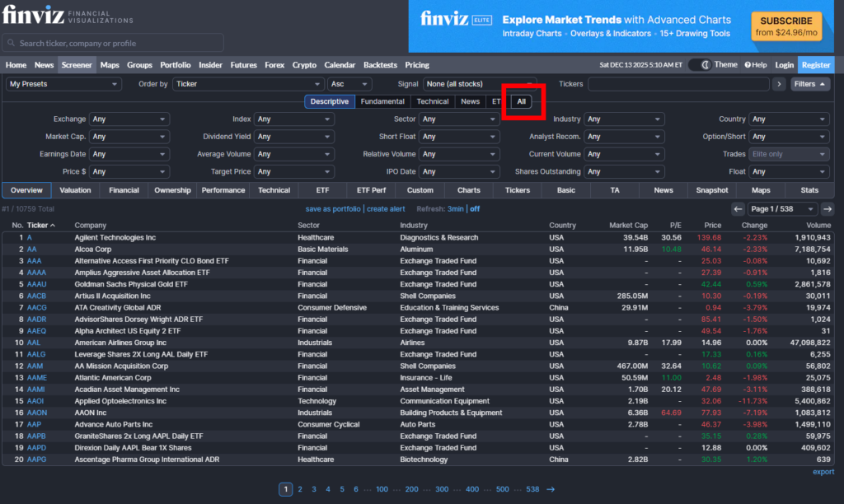Open Asc sort direction dropdown
Image resolution: width=844 pixels, height=504 pixels.
[349, 84]
